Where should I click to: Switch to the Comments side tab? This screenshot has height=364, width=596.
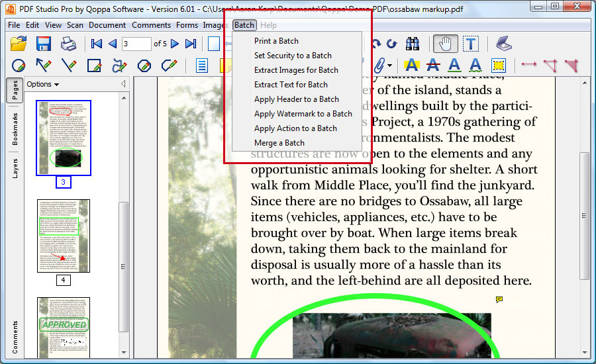[15, 337]
